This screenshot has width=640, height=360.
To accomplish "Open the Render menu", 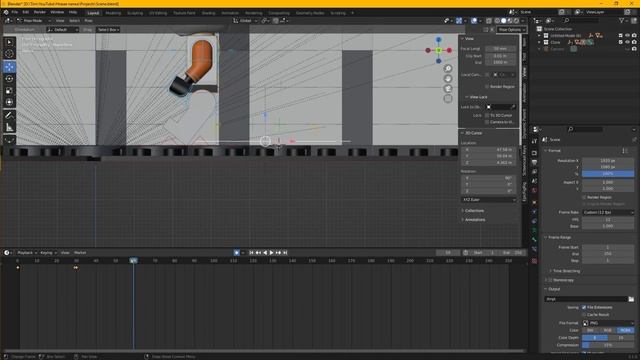I will (x=40, y=13).
